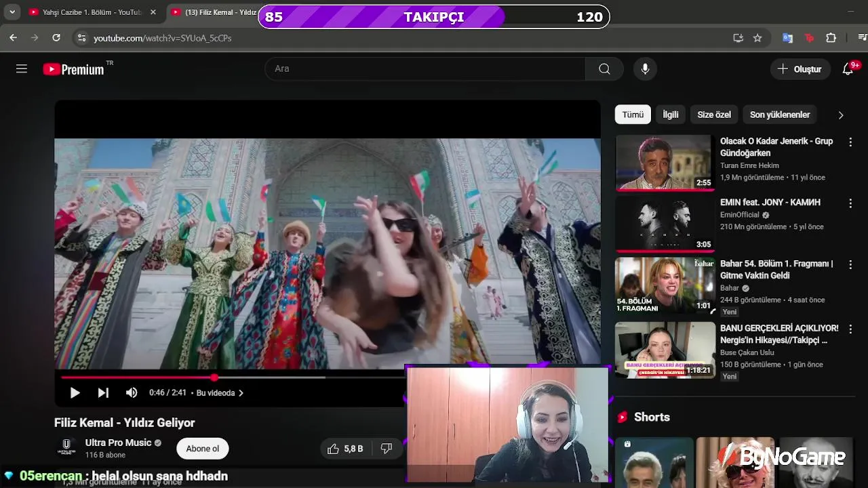The image size is (868, 488).
Task: Like the video showing 5,8 B
Action: (345, 449)
